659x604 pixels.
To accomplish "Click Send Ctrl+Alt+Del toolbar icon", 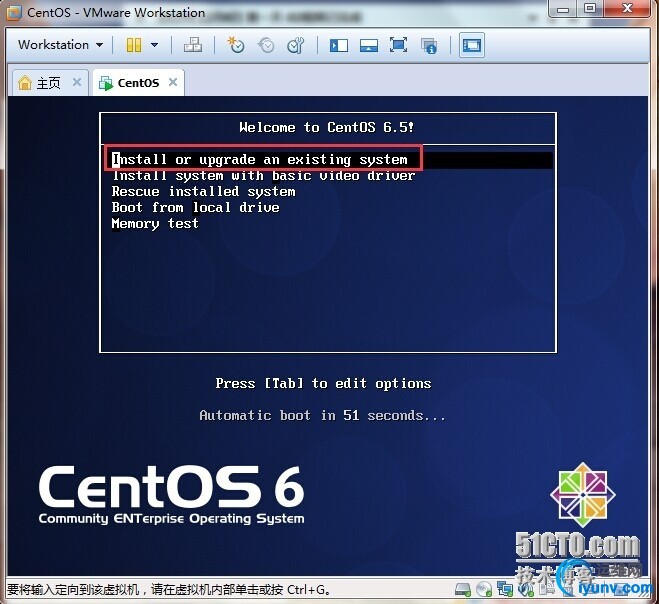I will (x=193, y=45).
